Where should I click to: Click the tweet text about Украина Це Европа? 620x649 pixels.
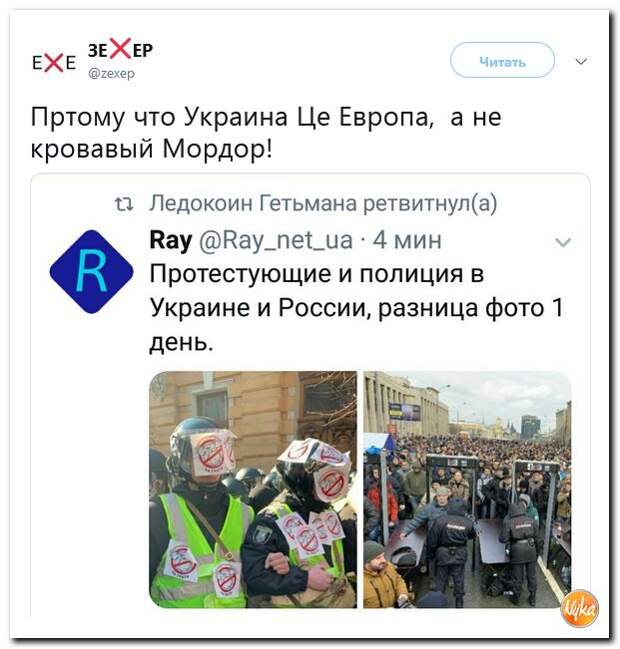pyautogui.click(x=266, y=132)
